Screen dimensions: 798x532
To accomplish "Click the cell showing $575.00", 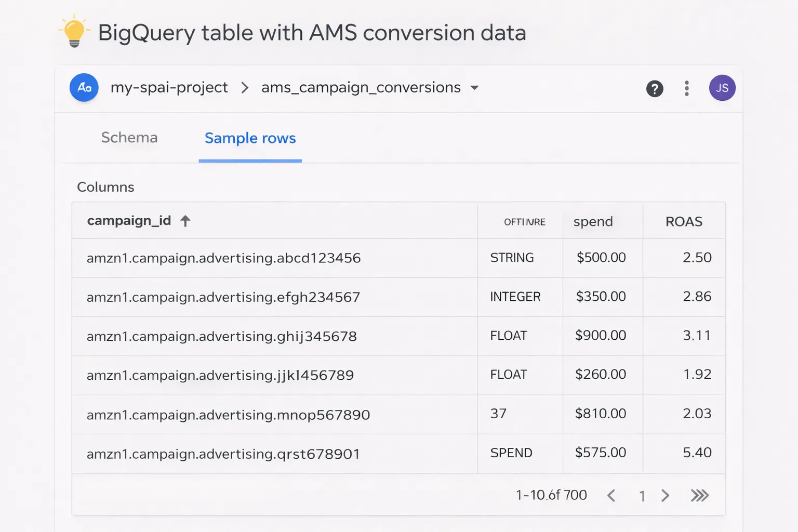I will click(x=601, y=453).
